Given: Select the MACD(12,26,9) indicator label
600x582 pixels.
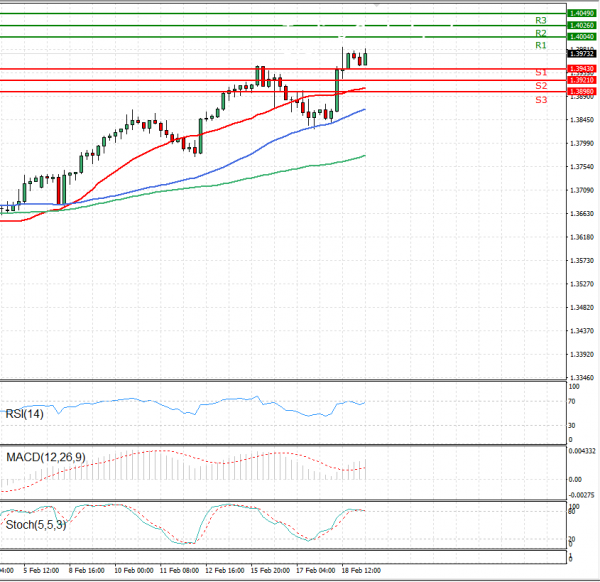Looking at the screenshot, I should click(46, 457).
